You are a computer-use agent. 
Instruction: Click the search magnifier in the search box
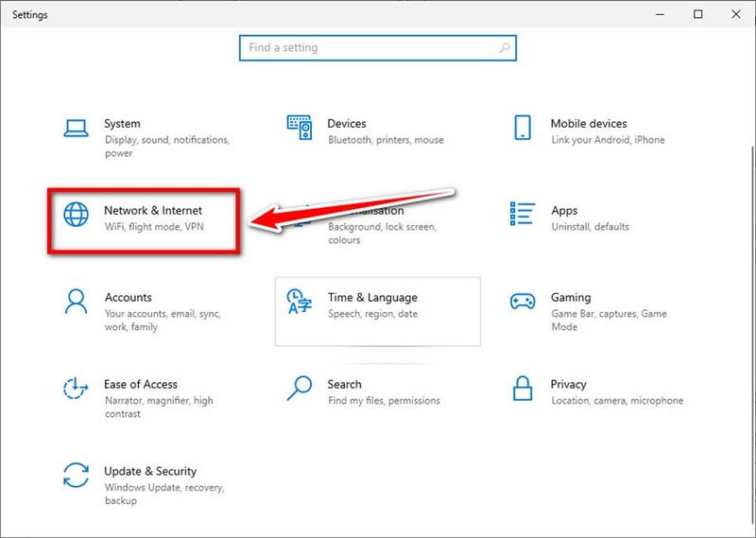pyautogui.click(x=505, y=48)
